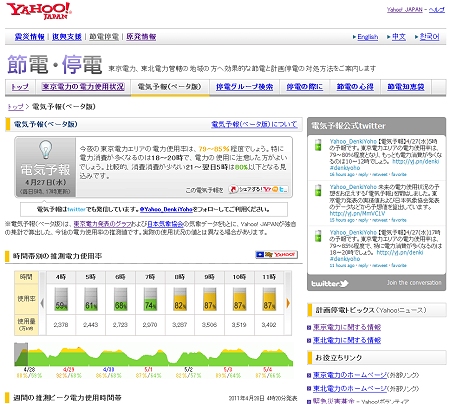Viewport: 450px width, 404px height.
Task: Open Yahoo_DenkiYoho username in first tweet
Action: [353, 141]
